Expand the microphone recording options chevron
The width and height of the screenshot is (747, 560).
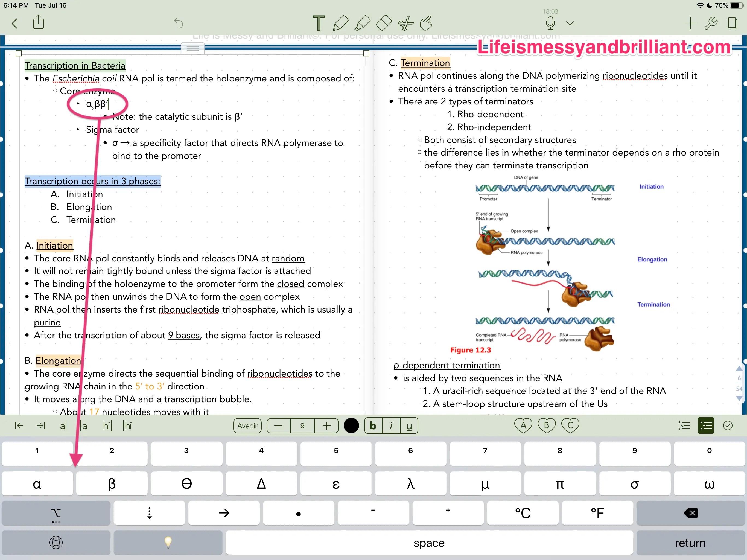point(570,23)
